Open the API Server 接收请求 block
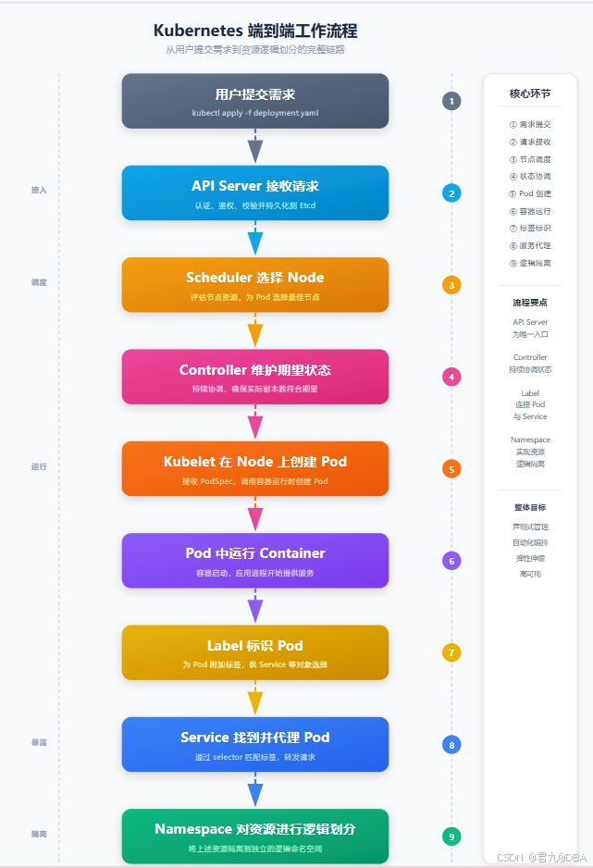 [x=255, y=193]
